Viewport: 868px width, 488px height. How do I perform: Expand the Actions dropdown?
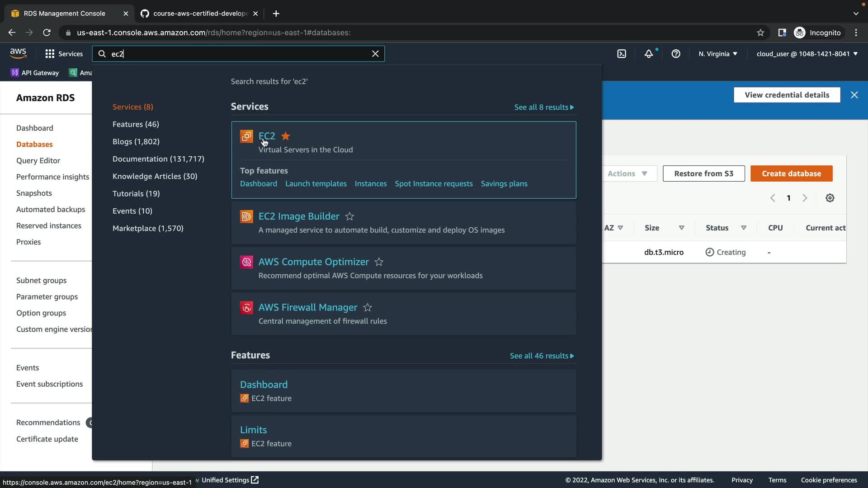627,174
